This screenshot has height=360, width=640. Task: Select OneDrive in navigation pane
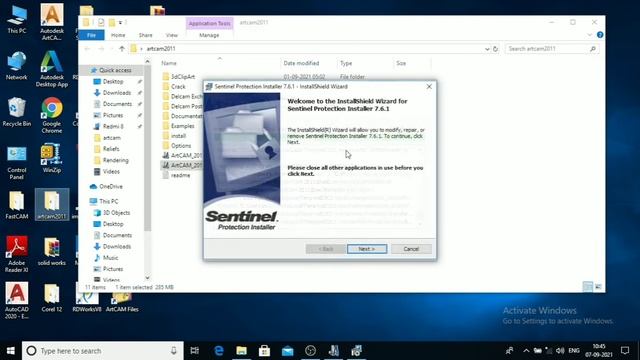[x=111, y=187]
